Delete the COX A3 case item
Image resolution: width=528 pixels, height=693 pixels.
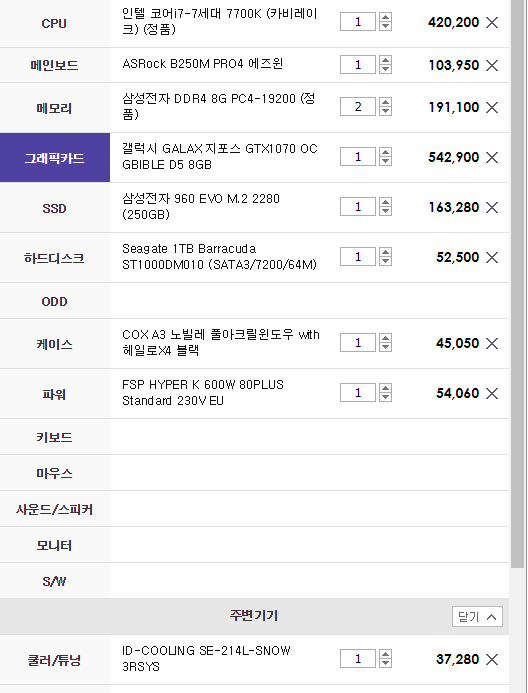(492, 343)
